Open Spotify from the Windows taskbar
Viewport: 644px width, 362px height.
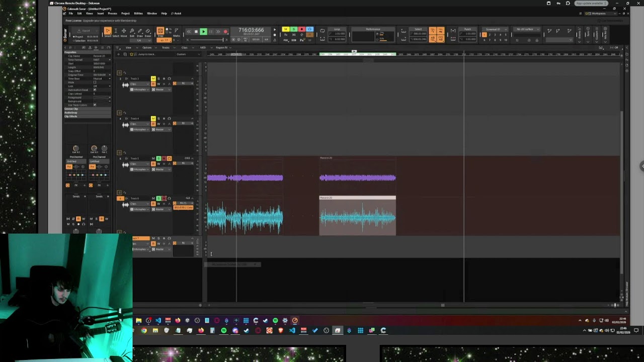coord(224,330)
